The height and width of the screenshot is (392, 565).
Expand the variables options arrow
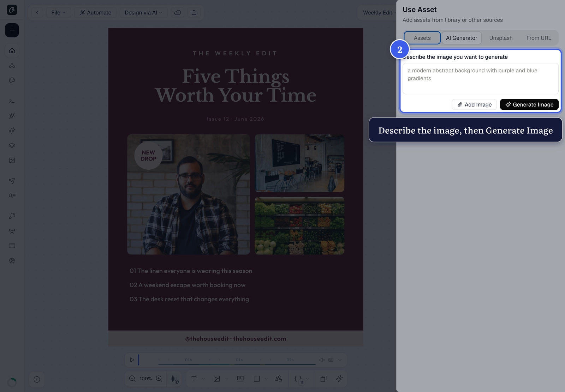coord(308,379)
